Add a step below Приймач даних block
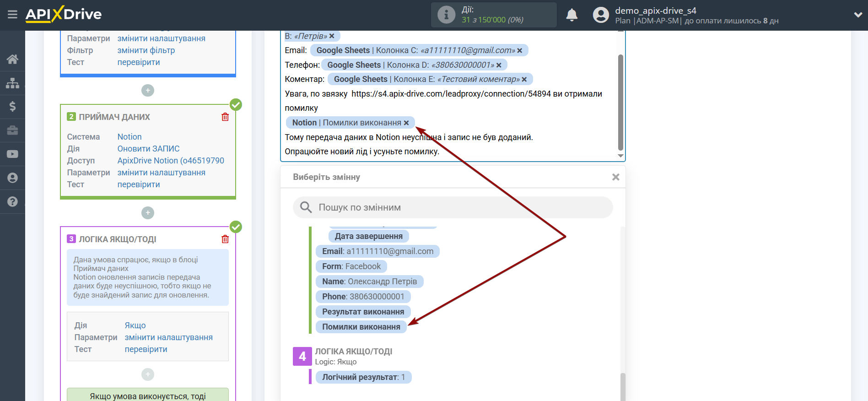868x401 pixels. pyautogui.click(x=148, y=213)
